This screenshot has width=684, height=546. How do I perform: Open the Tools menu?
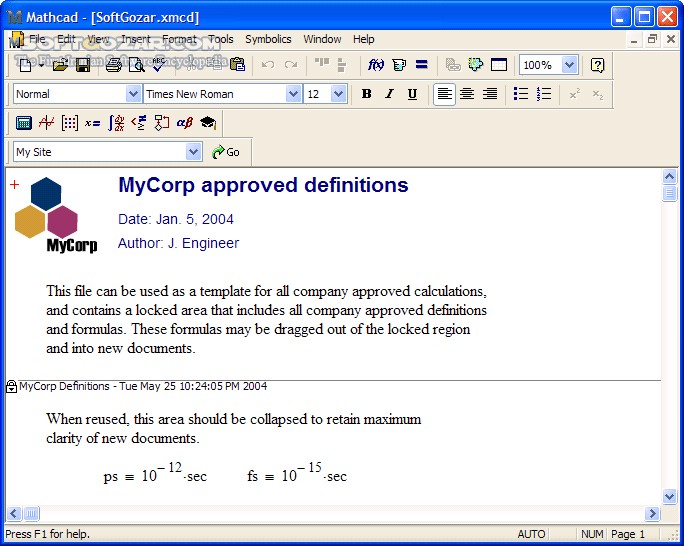[221, 39]
